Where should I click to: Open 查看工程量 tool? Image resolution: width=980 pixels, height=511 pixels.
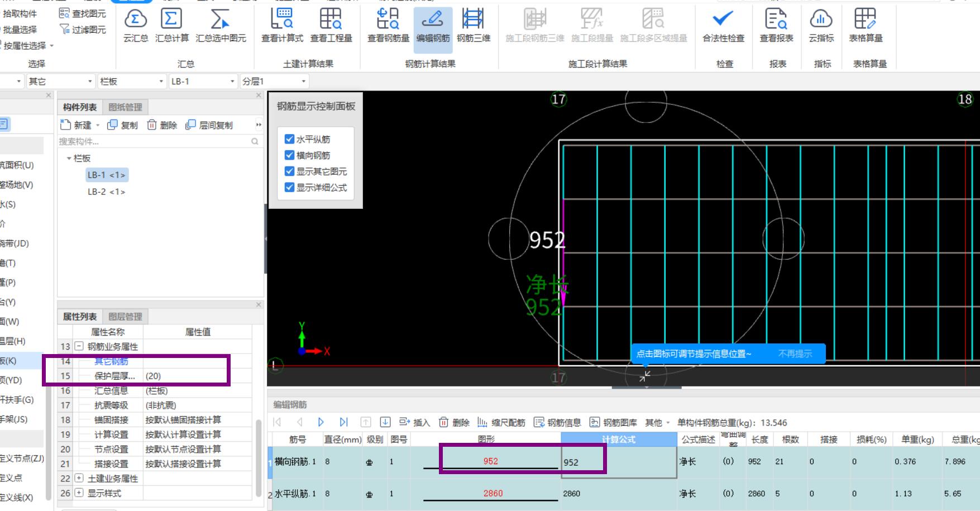coord(331,26)
